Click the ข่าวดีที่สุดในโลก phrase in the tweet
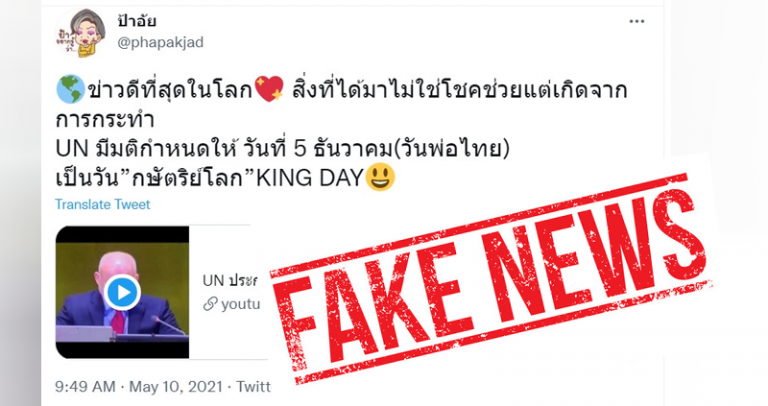Screen dimensions: 768x406 [x=169, y=90]
